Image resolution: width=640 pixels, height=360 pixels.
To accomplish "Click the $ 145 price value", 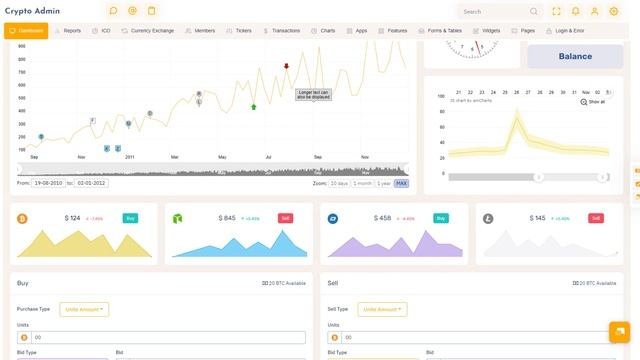I will pos(538,218).
